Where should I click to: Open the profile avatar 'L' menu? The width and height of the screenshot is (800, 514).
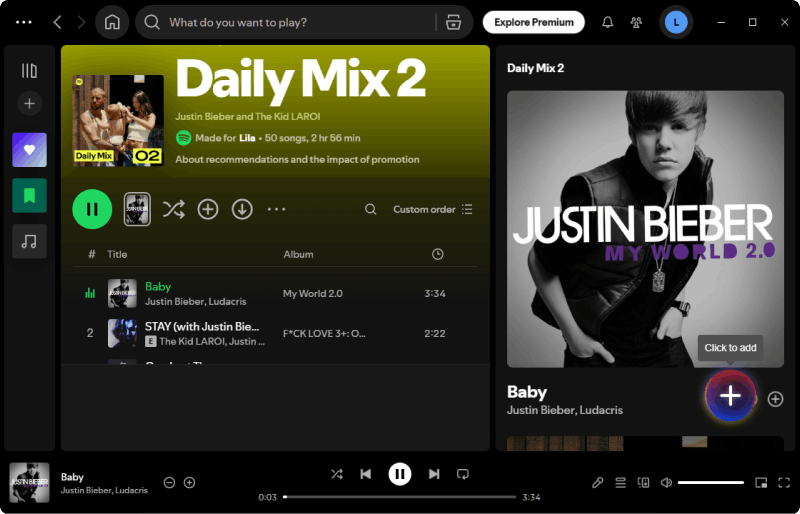tap(676, 22)
